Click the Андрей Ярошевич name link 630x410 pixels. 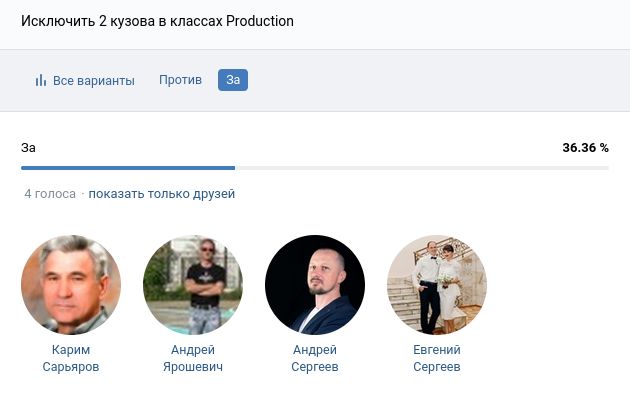coord(193,358)
